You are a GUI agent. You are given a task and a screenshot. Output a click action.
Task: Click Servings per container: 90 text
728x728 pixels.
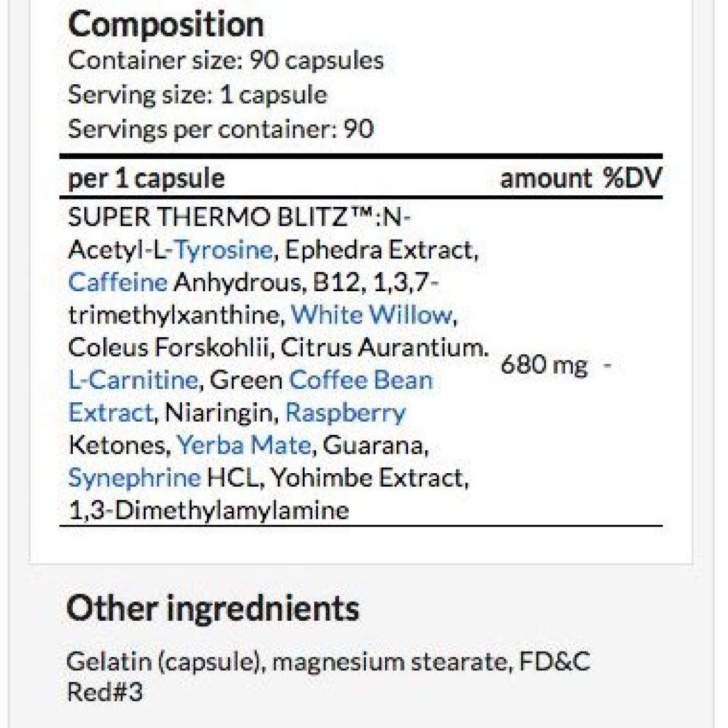click(x=221, y=129)
